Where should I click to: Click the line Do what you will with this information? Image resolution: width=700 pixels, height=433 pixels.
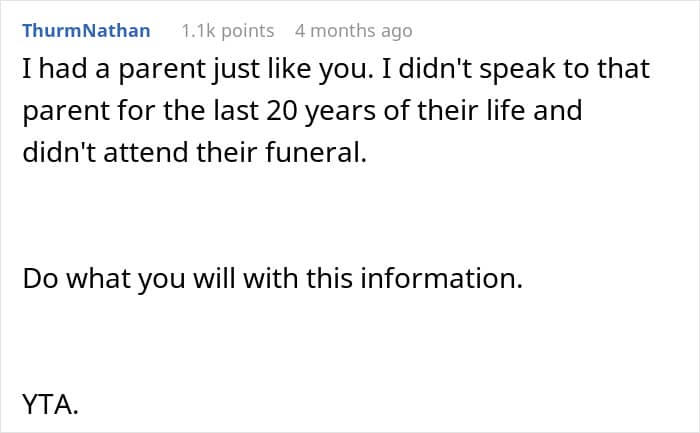(x=272, y=278)
